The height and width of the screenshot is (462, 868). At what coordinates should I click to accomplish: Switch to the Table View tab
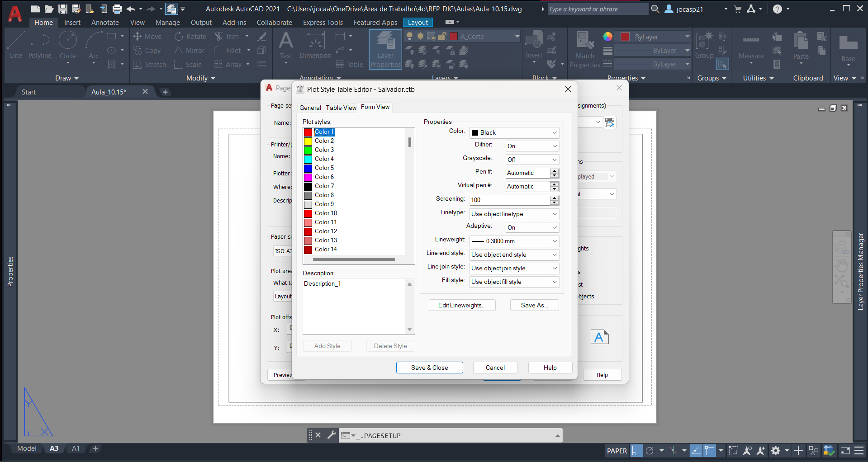(341, 108)
